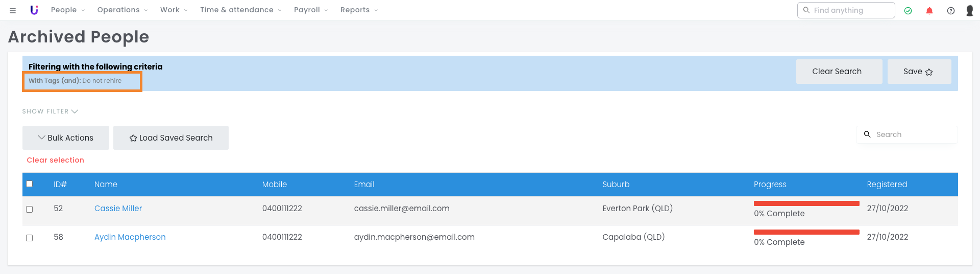Open the user profile avatar
This screenshot has width=980, height=274.
(x=970, y=10)
